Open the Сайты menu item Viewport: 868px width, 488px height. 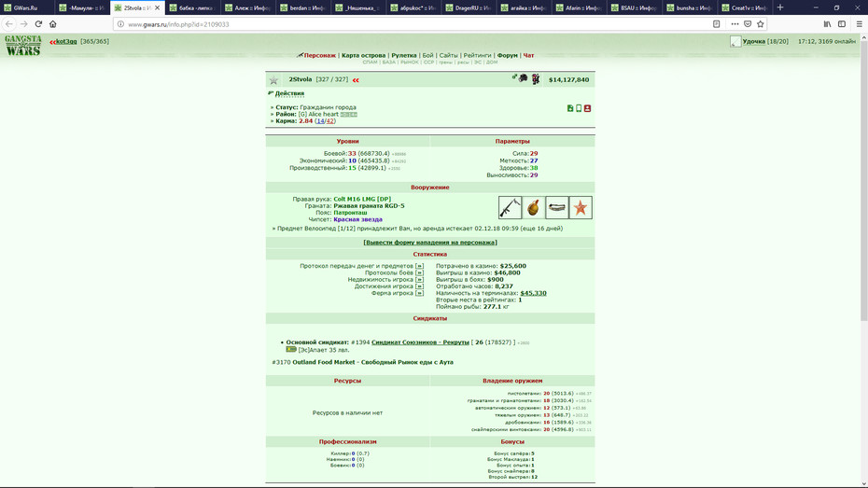tap(448, 55)
